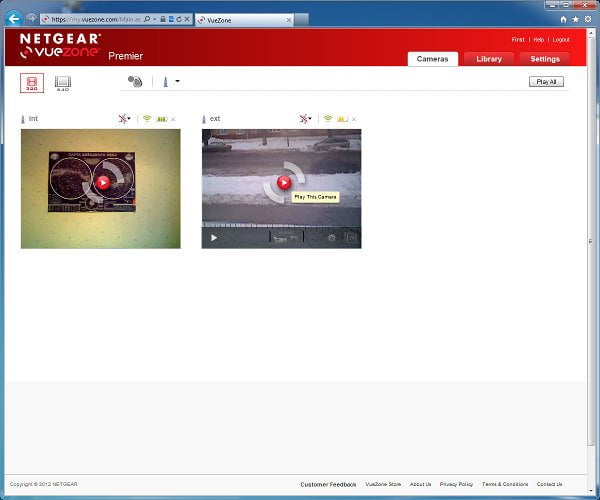This screenshot has width=600, height=500.
Task: Open motion detection dropdown for ext camera
Action: click(x=305, y=119)
